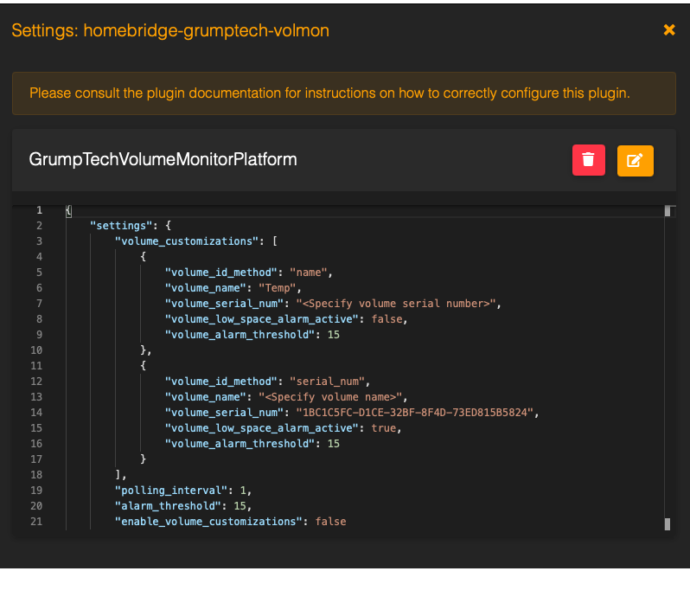Click "alarm_threshold" key on line 20

(x=168, y=506)
